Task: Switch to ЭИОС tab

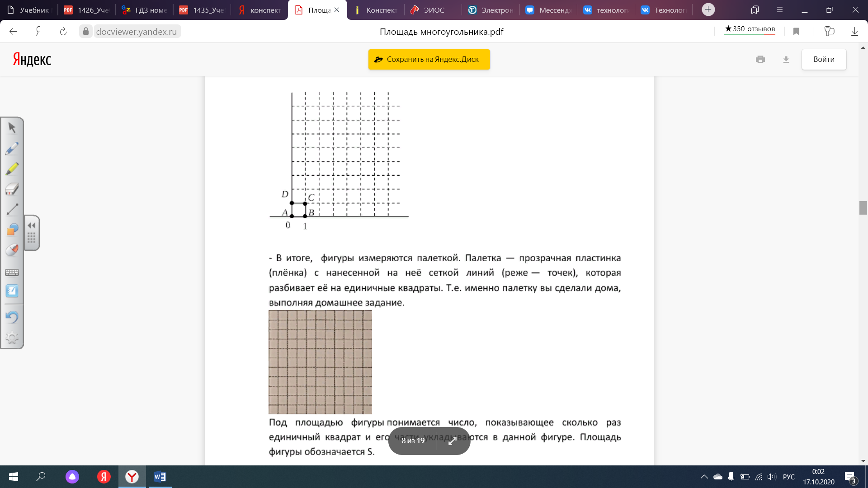Action: [433, 10]
